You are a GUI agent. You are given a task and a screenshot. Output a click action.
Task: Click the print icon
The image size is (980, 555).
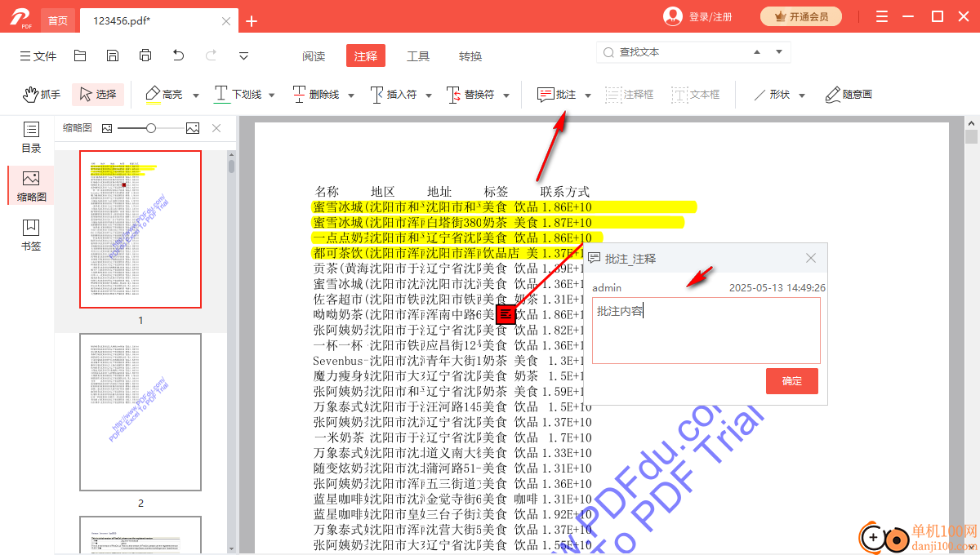[145, 55]
